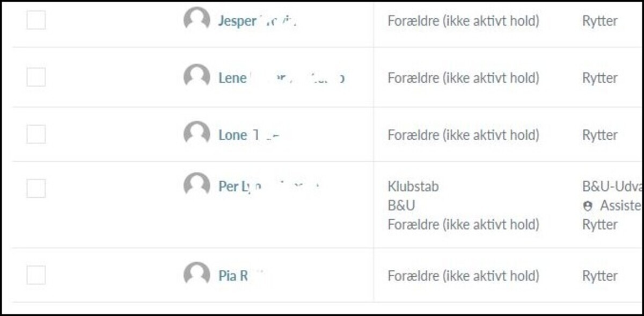Click Per's profile avatar icon
Image resolution: width=644 pixels, height=316 pixels.
(196, 185)
